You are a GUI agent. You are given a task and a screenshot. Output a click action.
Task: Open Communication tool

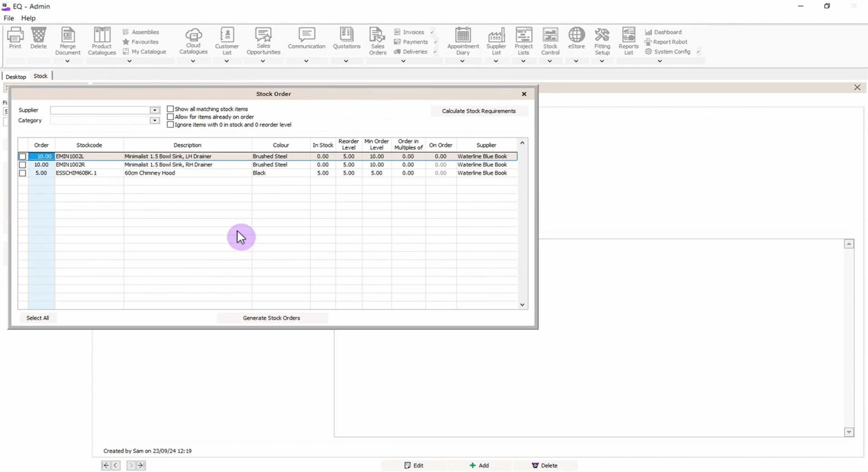tap(306, 39)
